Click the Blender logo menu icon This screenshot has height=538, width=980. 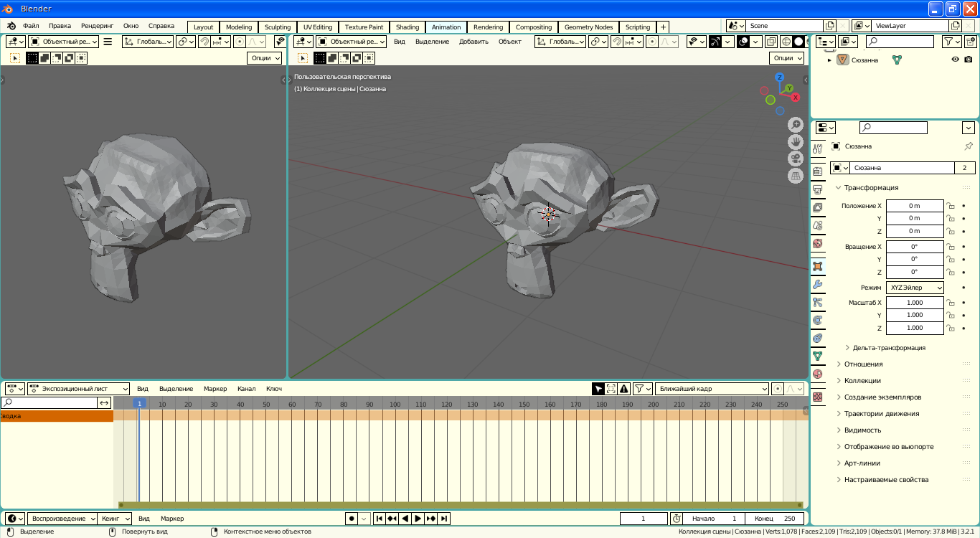tap(11, 27)
